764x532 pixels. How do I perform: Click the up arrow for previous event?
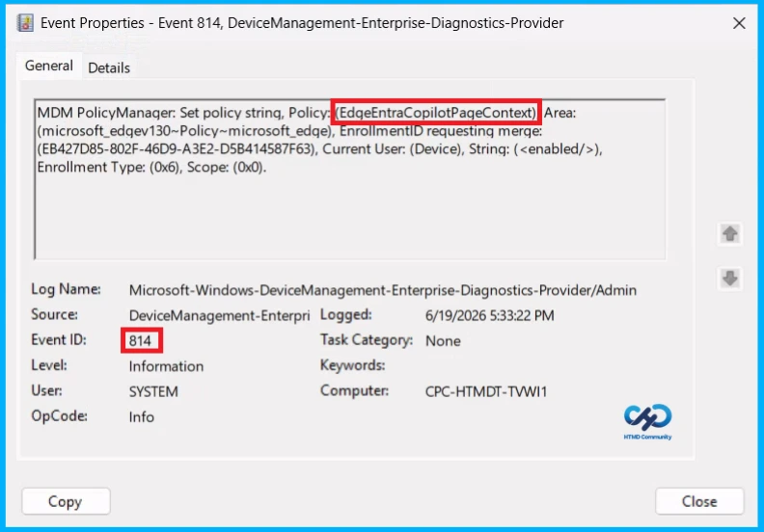[x=729, y=233]
